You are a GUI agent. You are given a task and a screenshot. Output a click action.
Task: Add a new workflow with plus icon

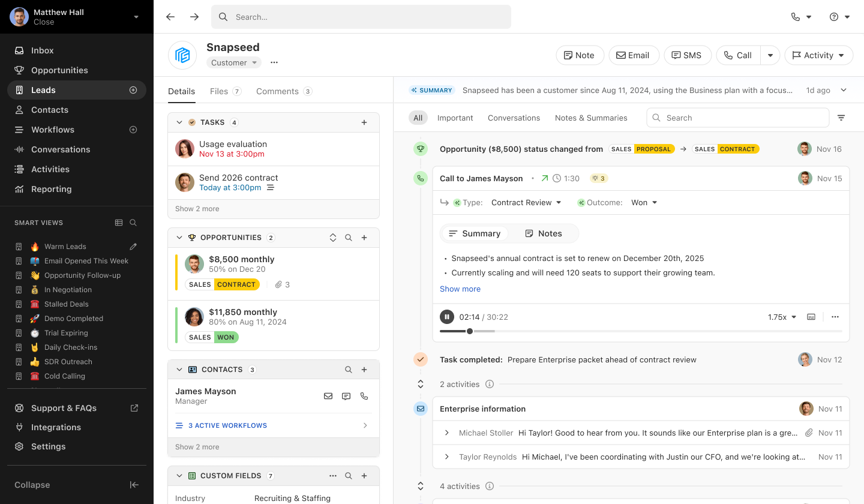click(133, 130)
